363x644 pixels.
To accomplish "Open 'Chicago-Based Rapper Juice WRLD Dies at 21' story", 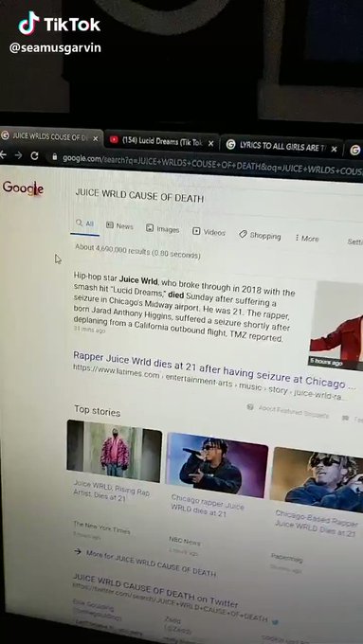I will (x=316, y=524).
